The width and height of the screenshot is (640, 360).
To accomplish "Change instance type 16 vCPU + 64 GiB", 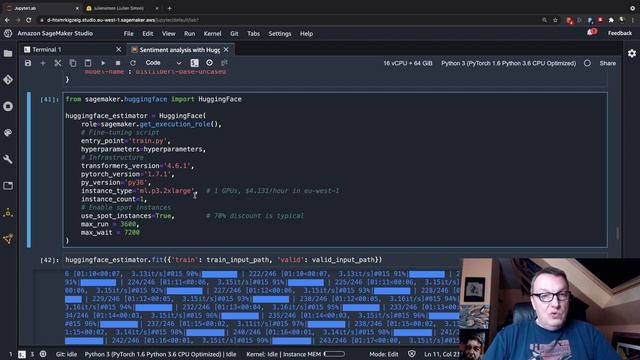I will 407,63.
